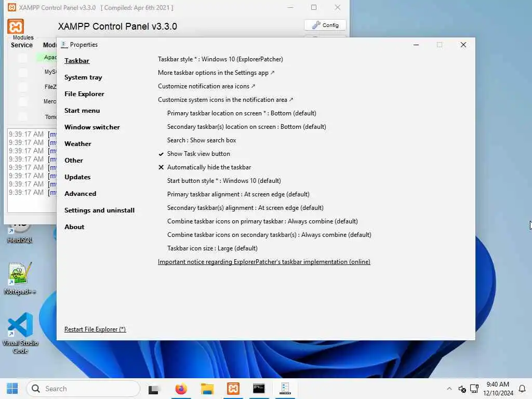Change Taskbar icon size setting

point(212,248)
